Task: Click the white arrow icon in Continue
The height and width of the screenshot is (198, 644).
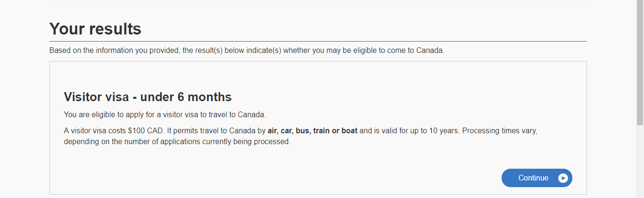Action: [x=563, y=178]
